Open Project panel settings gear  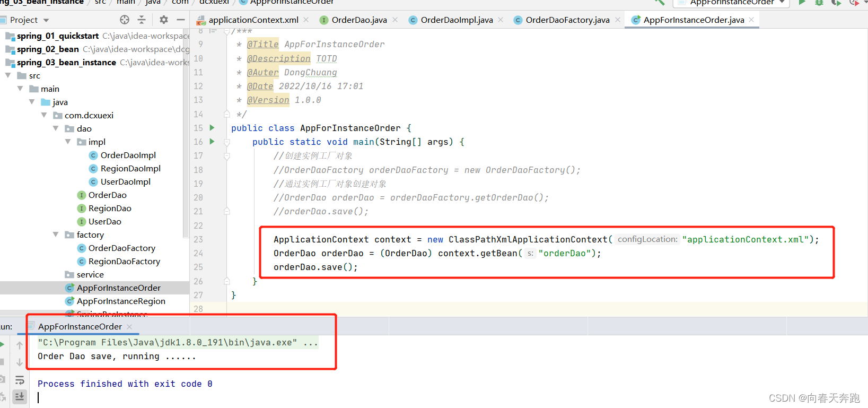tap(164, 20)
